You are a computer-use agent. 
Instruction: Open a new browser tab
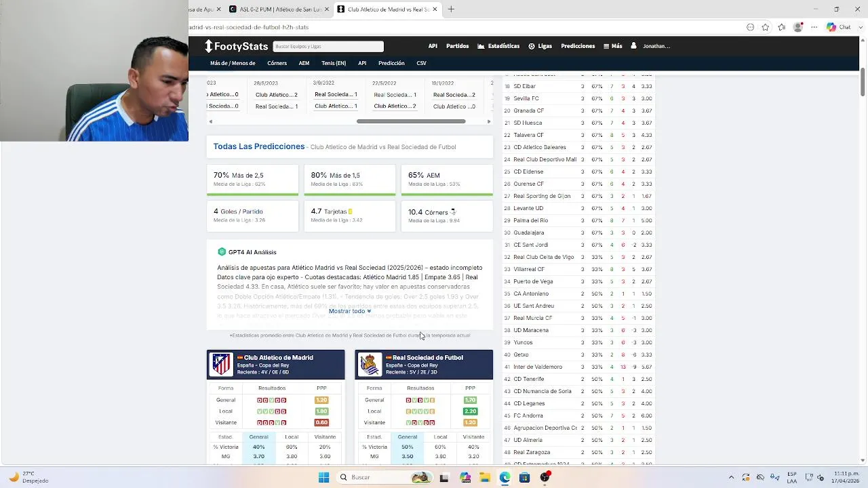click(x=451, y=9)
